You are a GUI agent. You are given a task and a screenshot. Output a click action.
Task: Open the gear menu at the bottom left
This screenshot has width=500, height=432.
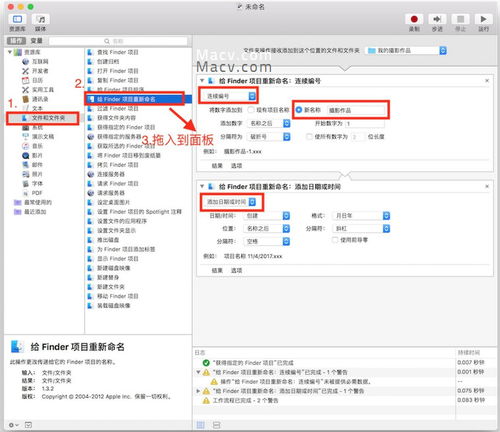pyautogui.click(x=14, y=425)
